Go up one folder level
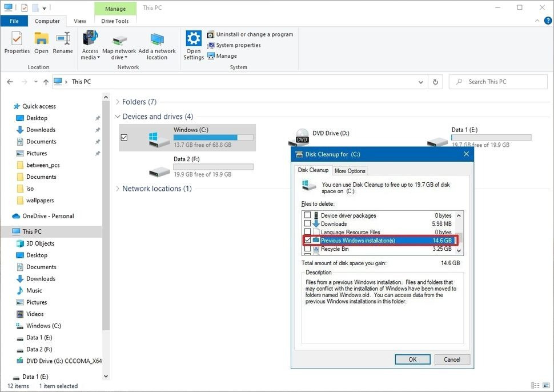Screen dimensions: 554x392 [46, 82]
